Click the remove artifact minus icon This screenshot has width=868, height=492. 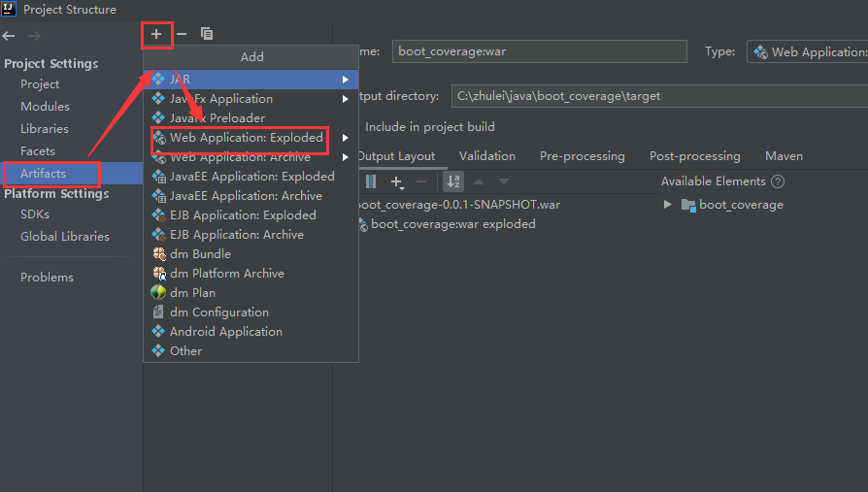pyautogui.click(x=181, y=34)
